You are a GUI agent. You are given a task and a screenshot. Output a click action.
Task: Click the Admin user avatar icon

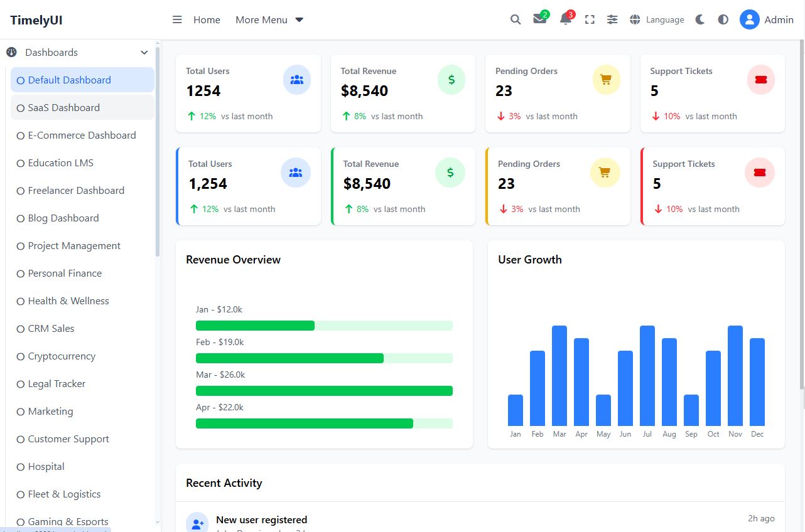(x=749, y=20)
